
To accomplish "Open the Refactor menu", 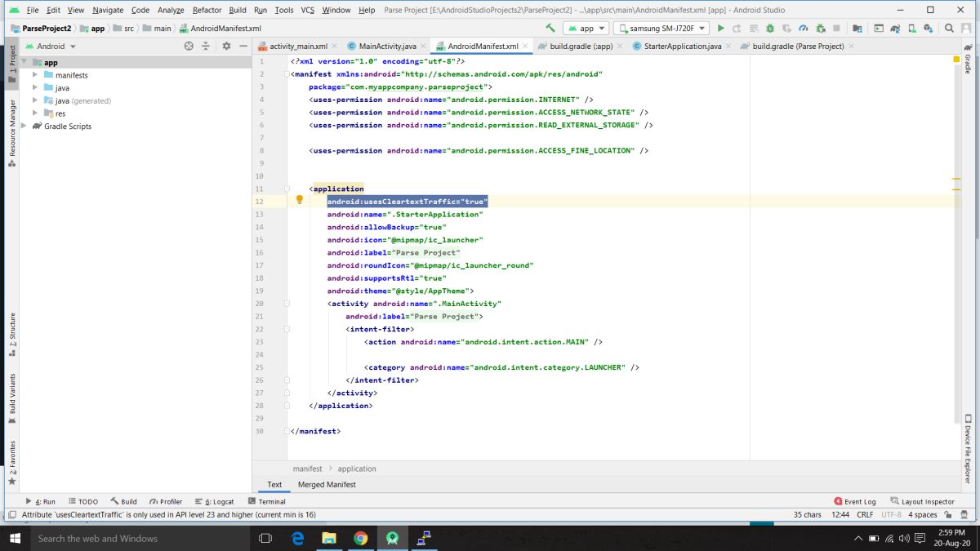I will [207, 10].
